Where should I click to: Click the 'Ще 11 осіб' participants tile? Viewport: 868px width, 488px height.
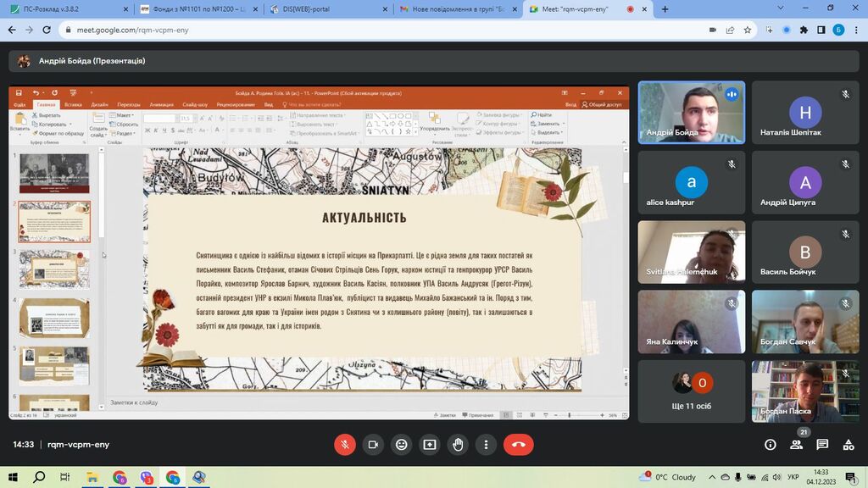[x=692, y=391]
